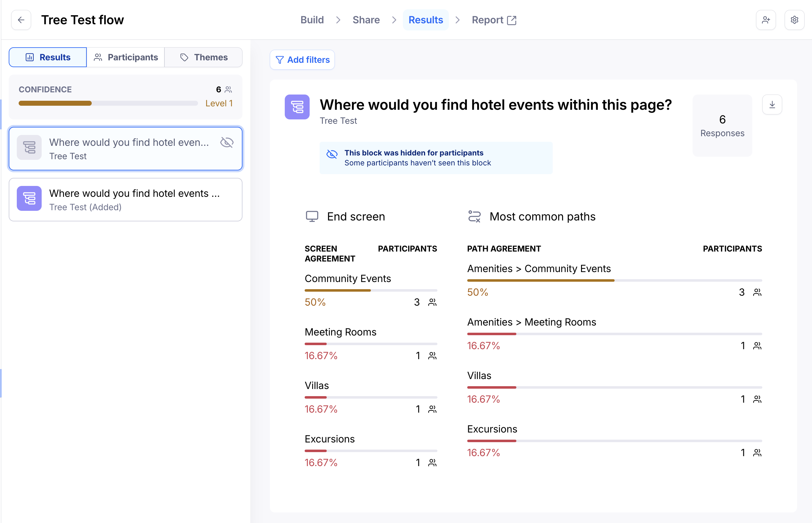Click the Add filters button
812x523 pixels.
tap(302, 60)
